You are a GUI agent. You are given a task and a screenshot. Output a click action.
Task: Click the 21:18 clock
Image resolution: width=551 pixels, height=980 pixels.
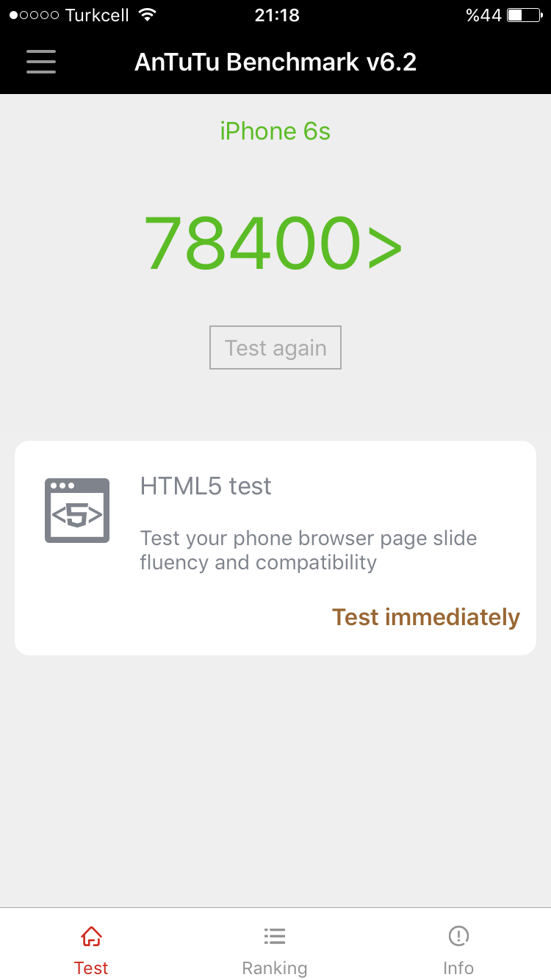tap(277, 15)
